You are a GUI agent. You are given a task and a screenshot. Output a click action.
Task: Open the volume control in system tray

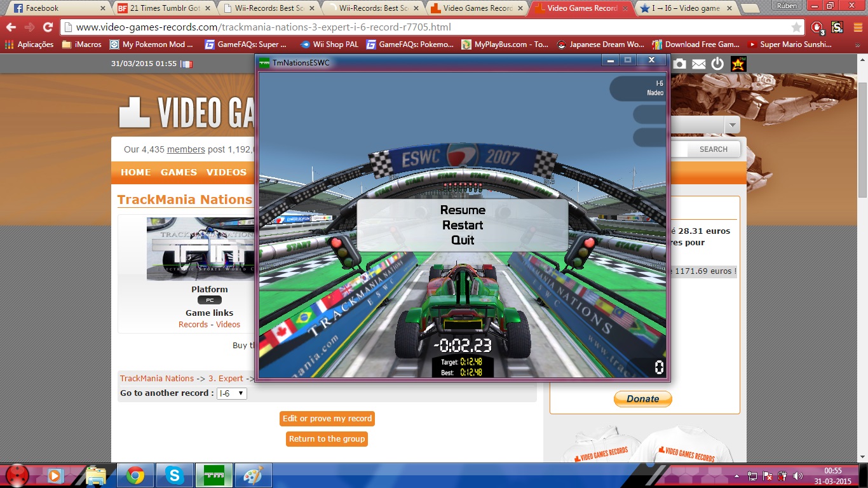[798, 476]
